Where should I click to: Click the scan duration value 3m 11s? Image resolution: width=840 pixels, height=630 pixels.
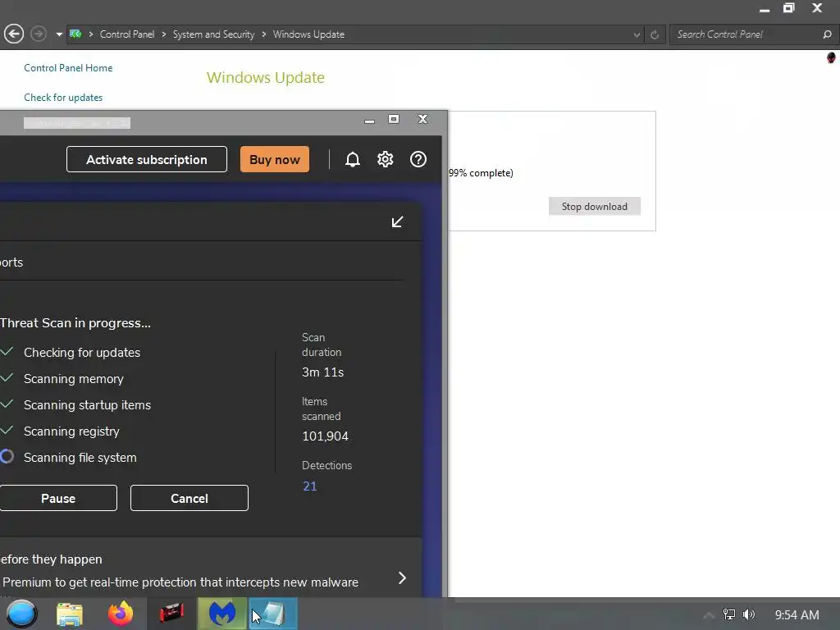[x=323, y=372]
